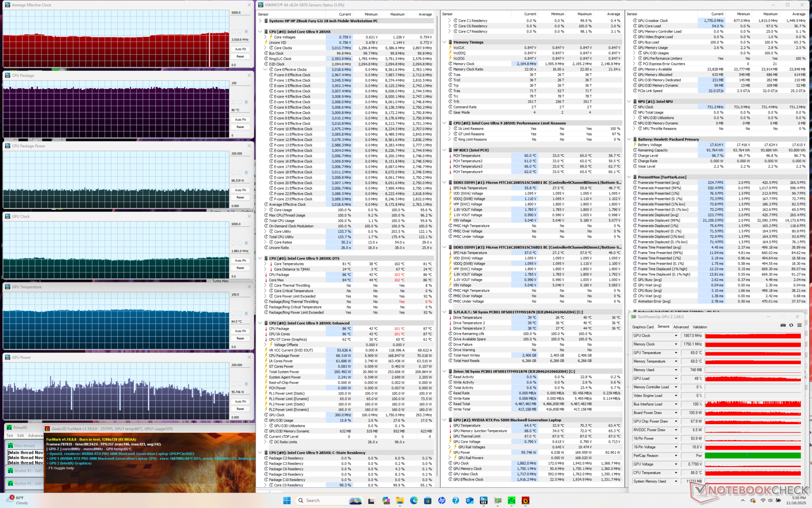Collapse PresentMon [FurMark.exe] section
Screen dimensions: 812x508
coord(629,177)
